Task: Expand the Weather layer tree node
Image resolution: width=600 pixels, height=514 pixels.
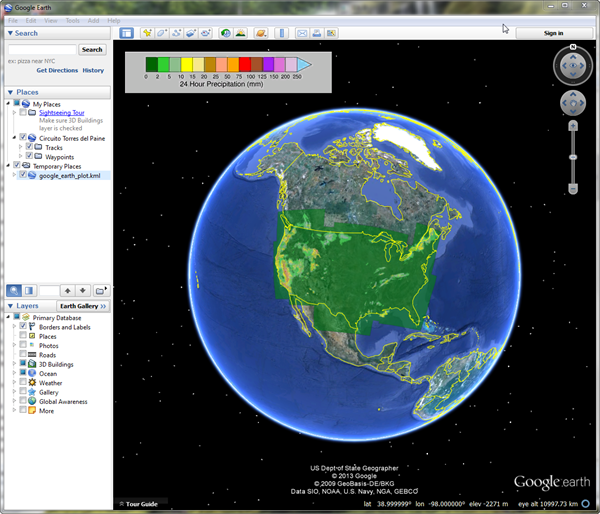Action: coord(14,383)
